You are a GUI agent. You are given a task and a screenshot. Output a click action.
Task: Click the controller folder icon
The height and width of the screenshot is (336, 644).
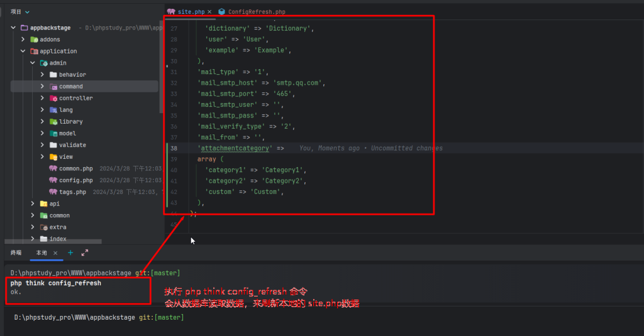point(53,99)
